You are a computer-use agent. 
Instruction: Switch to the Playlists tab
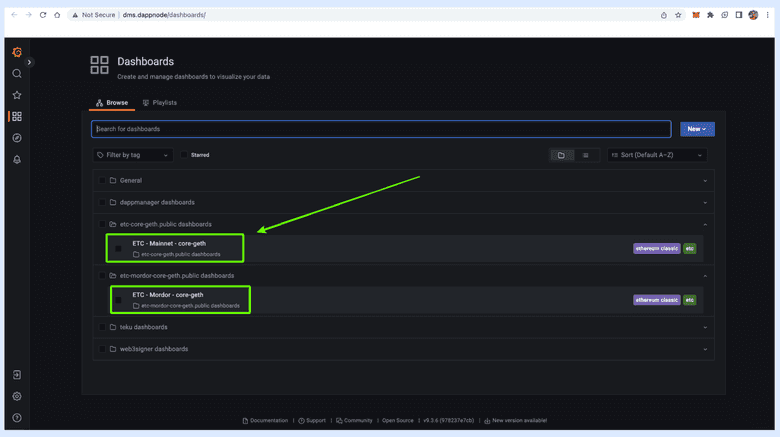[160, 103]
